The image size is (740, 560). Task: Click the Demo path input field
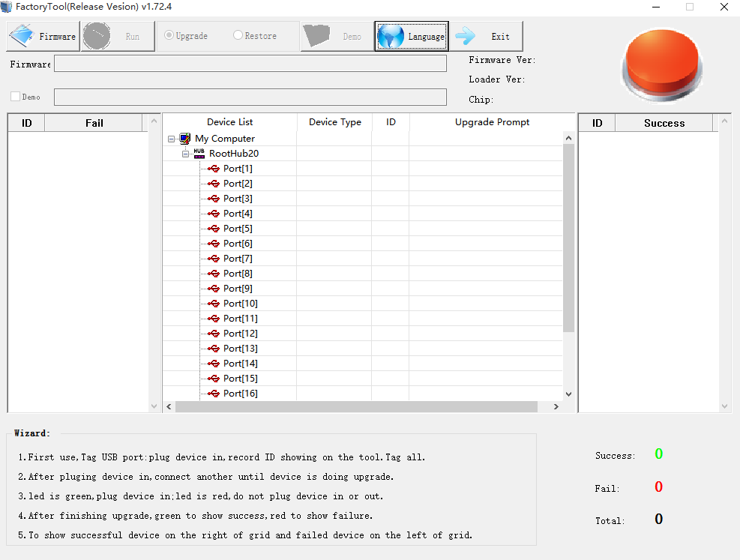(250, 97)
